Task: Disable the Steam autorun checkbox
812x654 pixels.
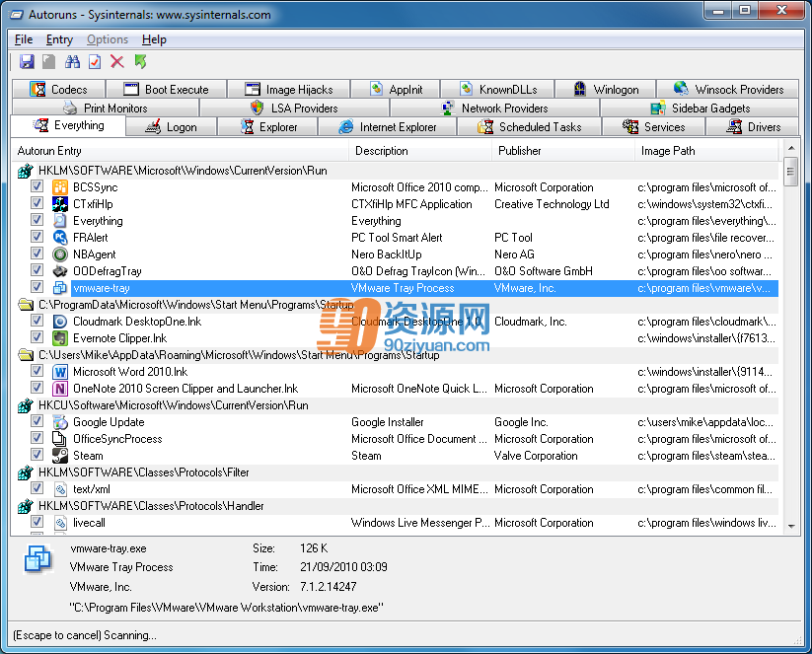Action: coord(37,455)
